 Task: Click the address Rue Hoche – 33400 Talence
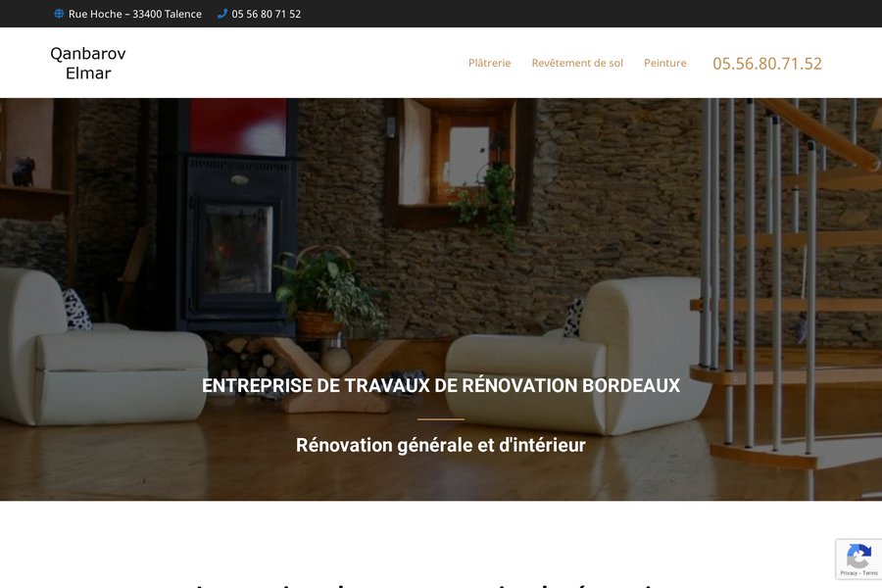(x=135, y=14)
